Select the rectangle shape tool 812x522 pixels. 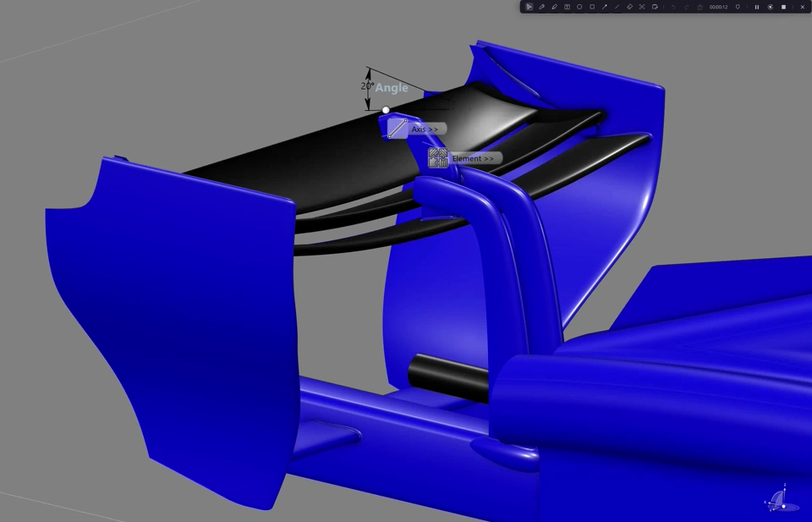click(x=592, y=7)
